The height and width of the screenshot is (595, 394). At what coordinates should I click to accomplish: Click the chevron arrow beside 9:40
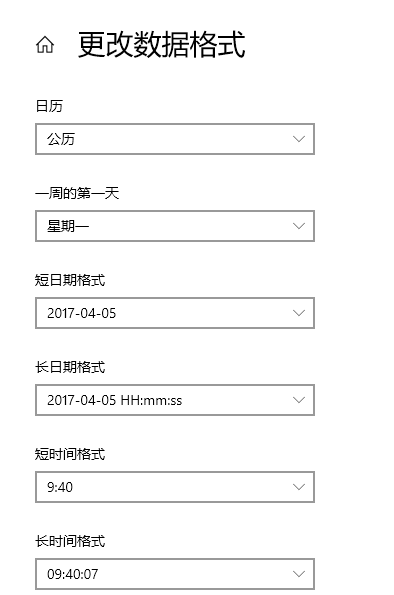tap(299, 487)
